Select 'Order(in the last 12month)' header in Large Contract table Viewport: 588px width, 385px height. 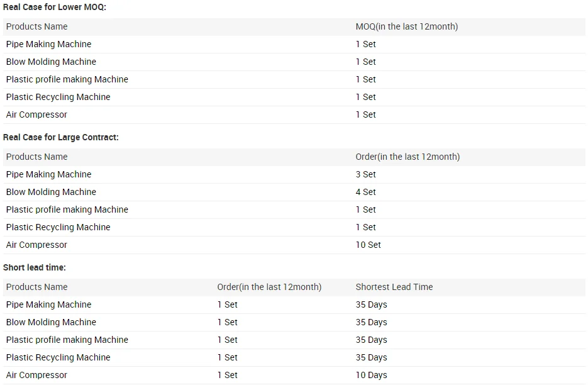click(x=408, y=157)
